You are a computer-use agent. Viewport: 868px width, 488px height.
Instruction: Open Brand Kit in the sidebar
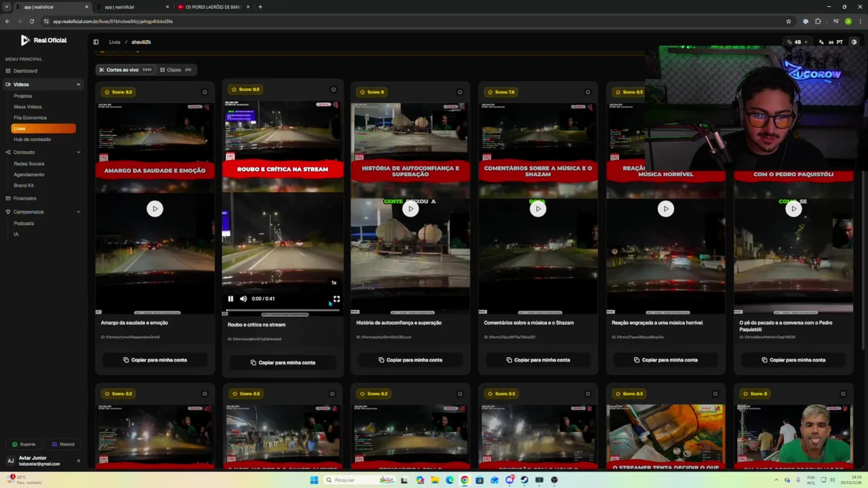(24, 186)
